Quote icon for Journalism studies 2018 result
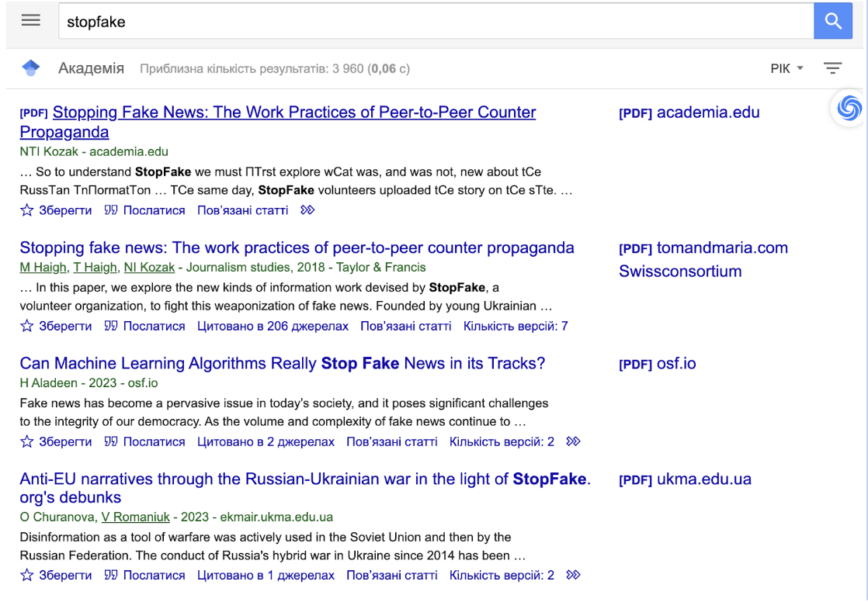868x602 pixels. click(111, 326)
